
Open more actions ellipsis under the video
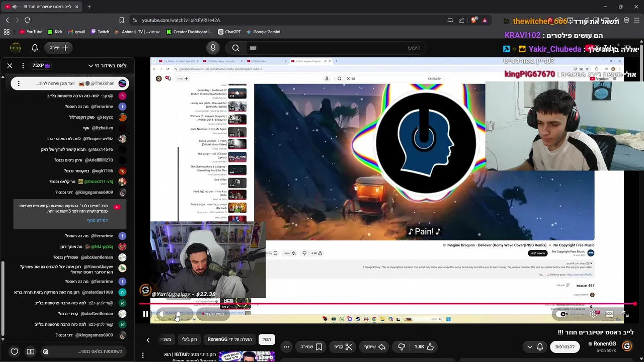point(286,346)
